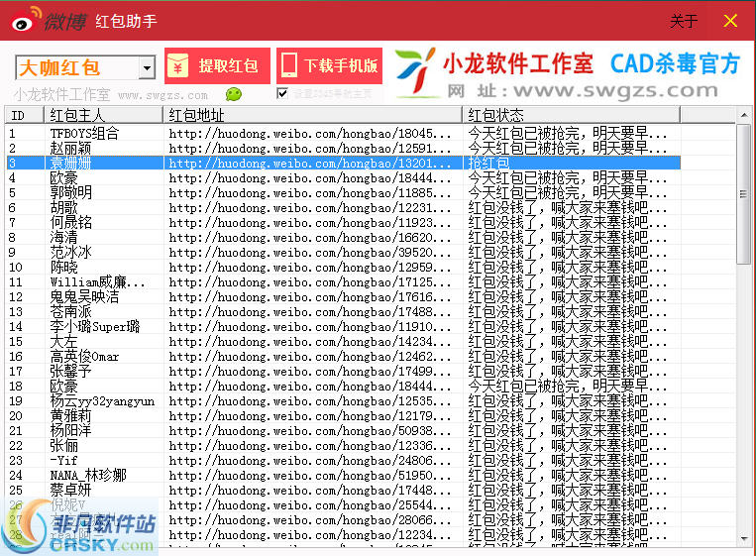Viewport: 756px width, 556px height.
Task: Select the William威廉... row
Action: 343,282
